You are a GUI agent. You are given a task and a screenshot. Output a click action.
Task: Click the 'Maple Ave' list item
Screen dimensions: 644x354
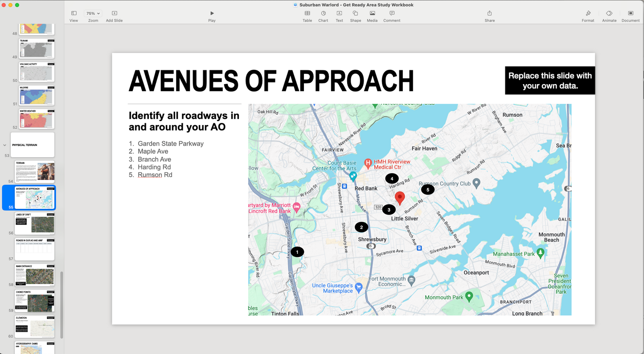coord(153,151)
